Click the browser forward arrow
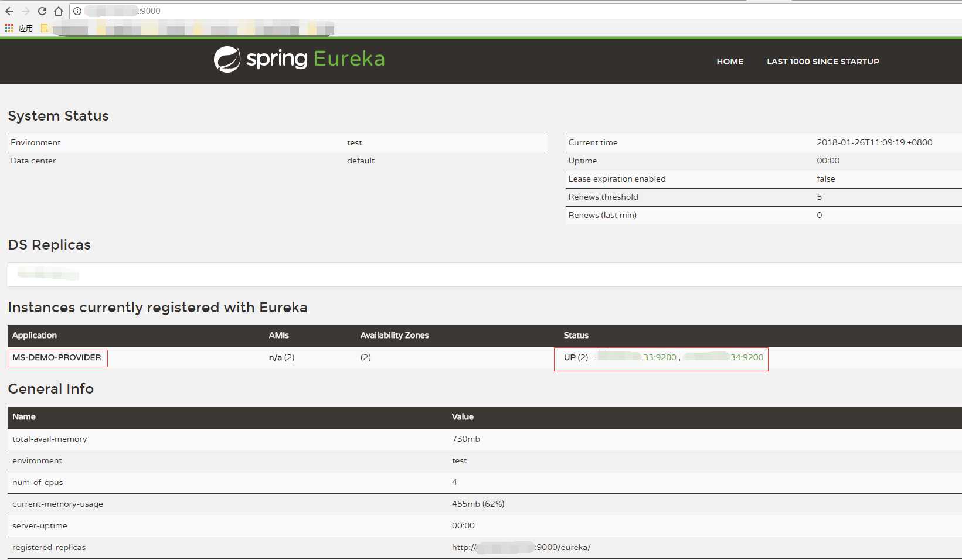Image resolution: width=962 pixels, height=560 pixels. 26,11
